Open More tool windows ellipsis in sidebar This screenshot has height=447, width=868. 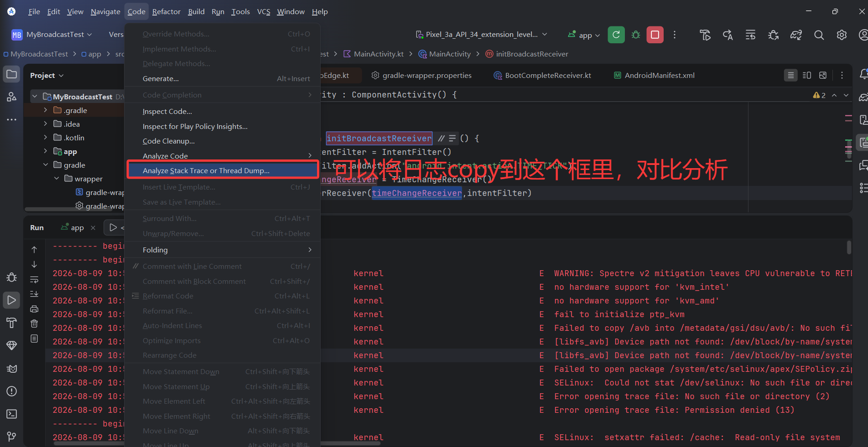(x=12, y=119)
